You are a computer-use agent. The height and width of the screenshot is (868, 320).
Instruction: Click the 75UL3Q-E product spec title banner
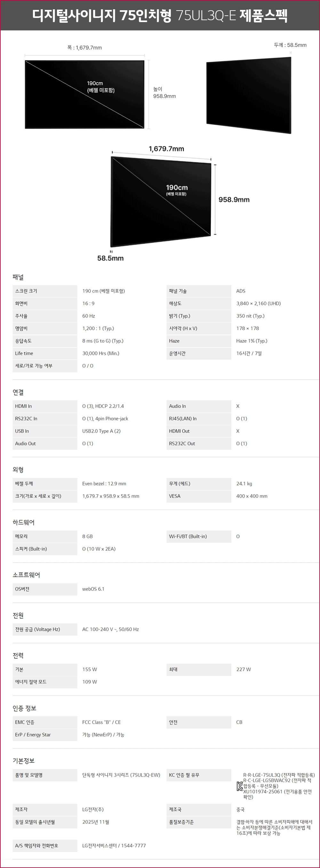coord(160,15)
